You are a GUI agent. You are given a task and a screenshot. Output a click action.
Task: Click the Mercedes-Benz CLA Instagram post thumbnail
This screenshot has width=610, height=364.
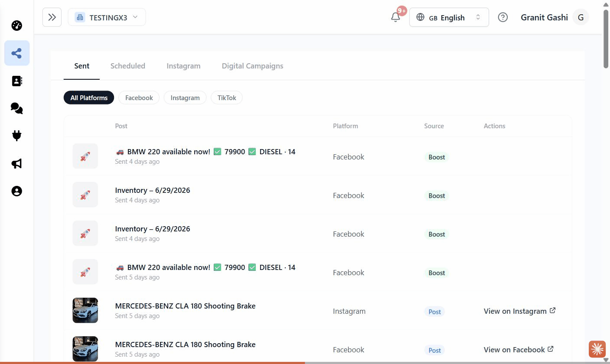tap(85, 310)
